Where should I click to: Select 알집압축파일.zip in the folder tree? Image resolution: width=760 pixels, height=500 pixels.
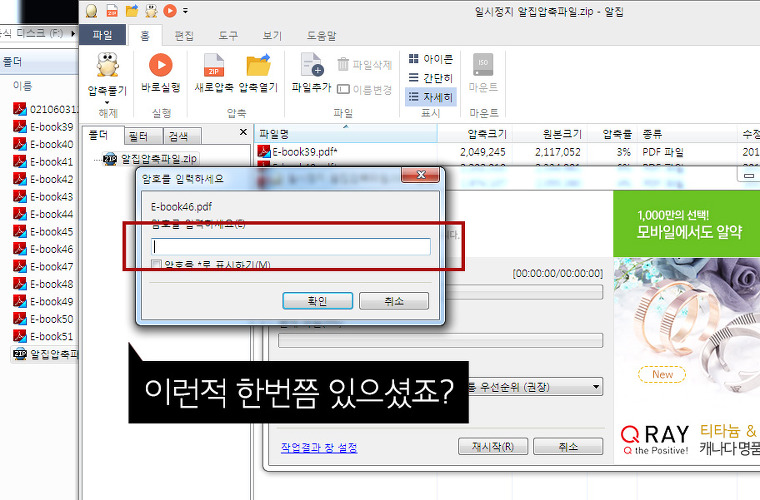[158, 158]
